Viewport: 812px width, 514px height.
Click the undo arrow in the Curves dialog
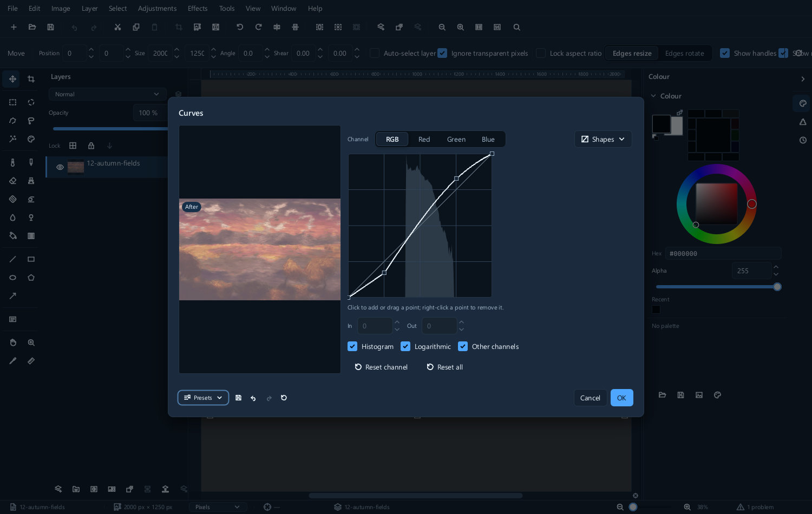coord(253,398)
